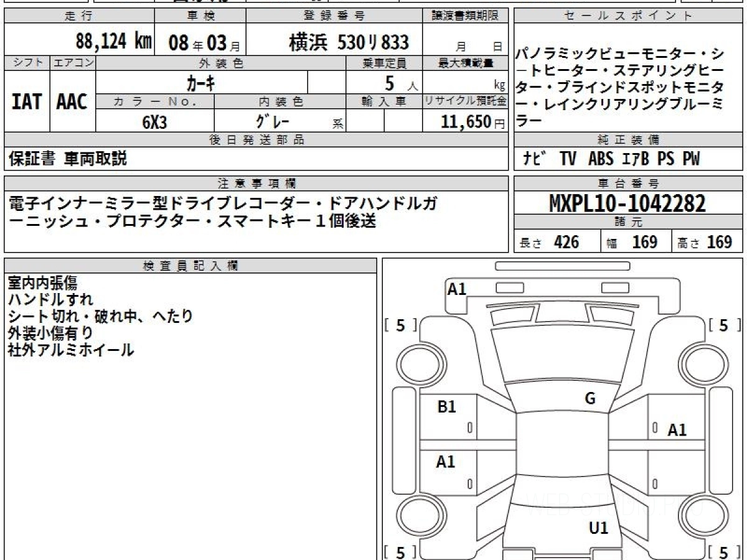Screen dimensions: 747x560
Task: Select the exterior color カーキ
Action: [x=202, y=82]
